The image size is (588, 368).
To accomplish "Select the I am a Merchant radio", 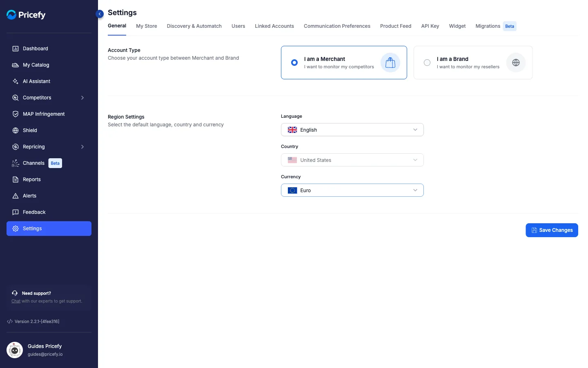I will point(294,63).
